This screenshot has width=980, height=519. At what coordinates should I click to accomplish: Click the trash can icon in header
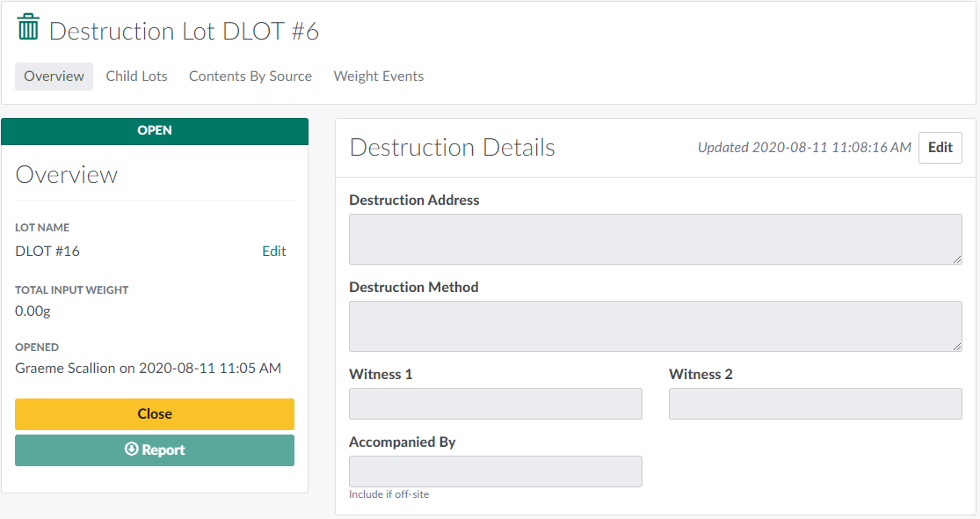[x=28, y=27]
